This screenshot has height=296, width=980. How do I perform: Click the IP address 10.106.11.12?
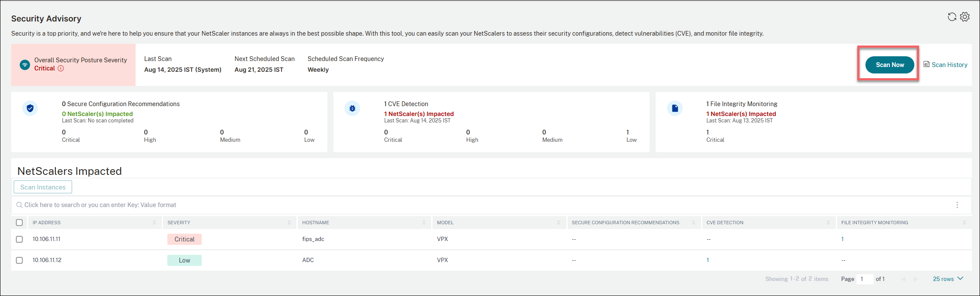pyautogui.click(x=47, y=260)
